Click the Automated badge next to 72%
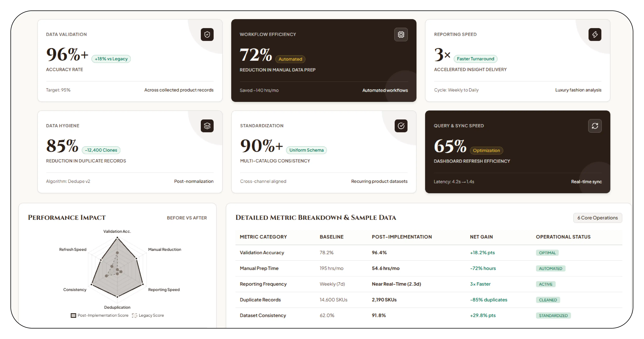Image resolution: width=644 pixels, height=339 pixels. tap(290, 59)
